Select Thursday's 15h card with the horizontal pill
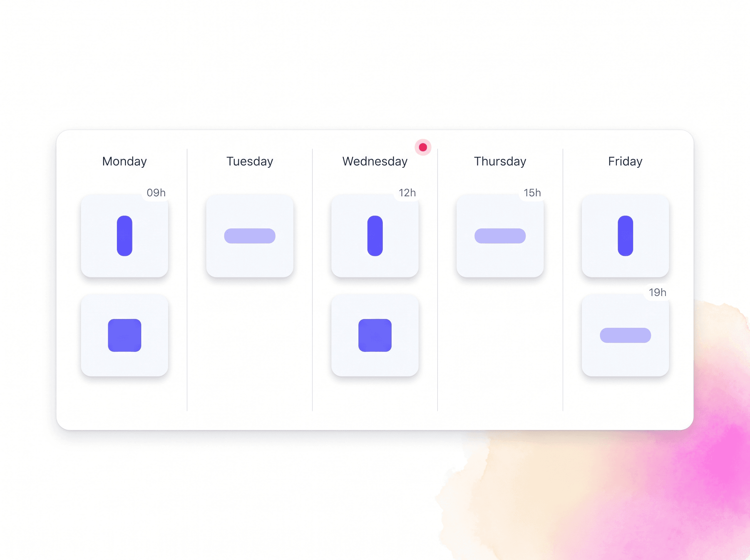Viewport: 750px width, 560px height. click(500, 236)
